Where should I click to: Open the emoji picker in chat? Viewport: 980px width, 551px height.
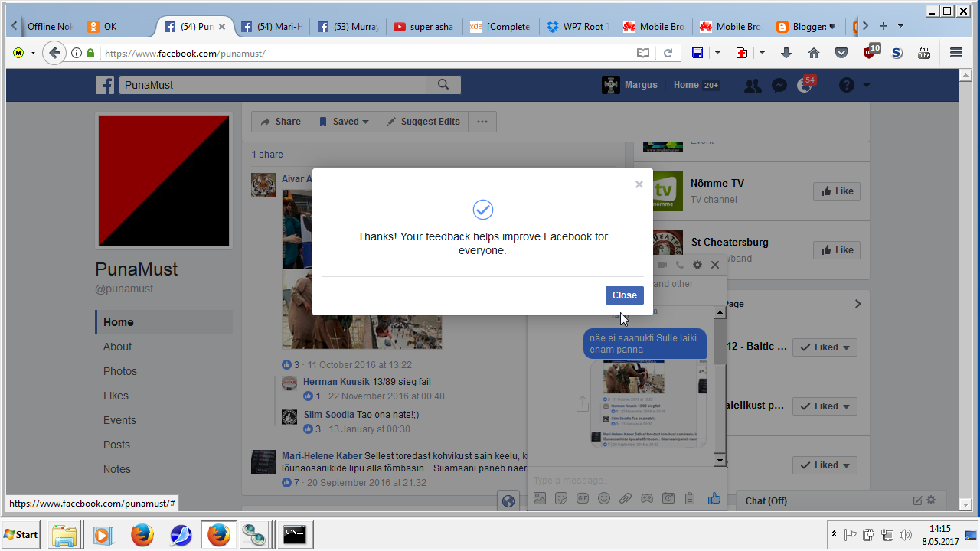pyautogui.click(x=604, y=498)
